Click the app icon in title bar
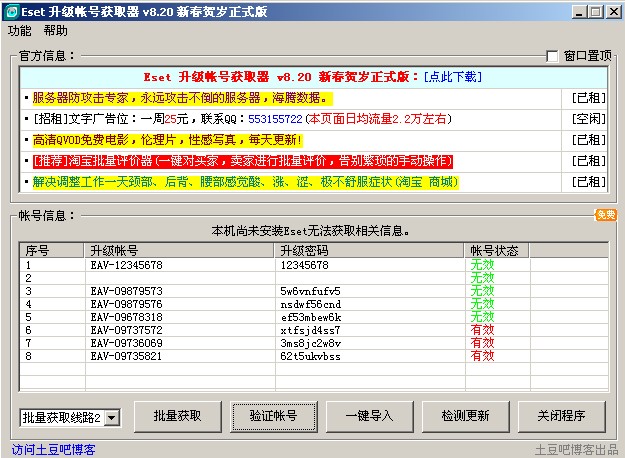 point(12,12)
